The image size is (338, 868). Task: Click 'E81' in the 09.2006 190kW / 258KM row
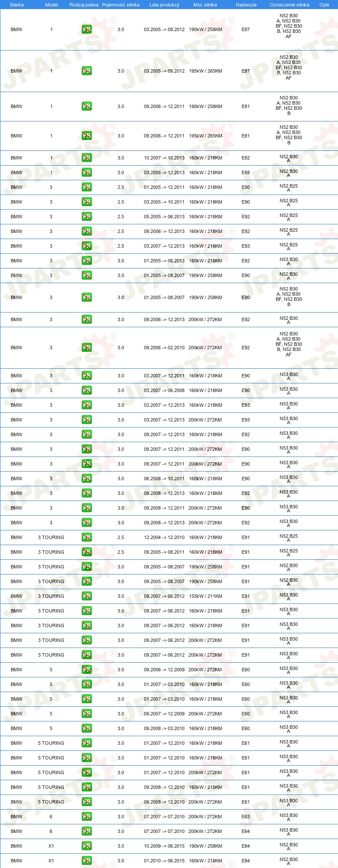pyautogui.click(x=246, y=106)
